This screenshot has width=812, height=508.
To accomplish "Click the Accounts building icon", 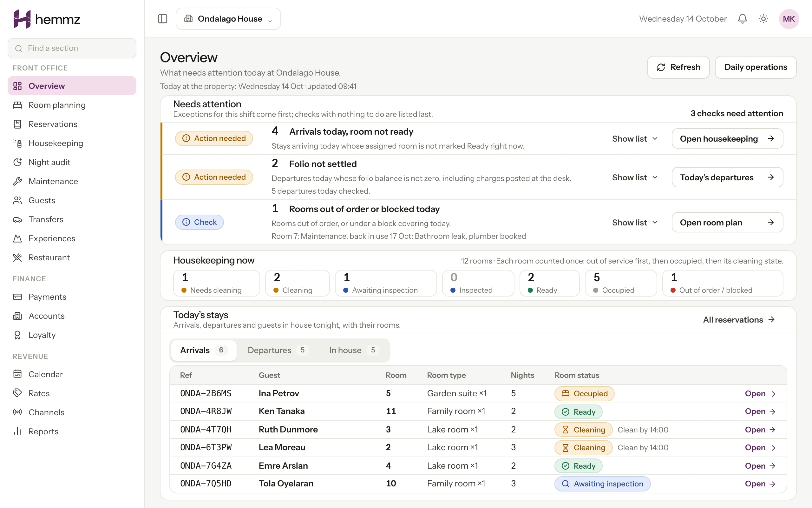I will (x=17, y=316).
